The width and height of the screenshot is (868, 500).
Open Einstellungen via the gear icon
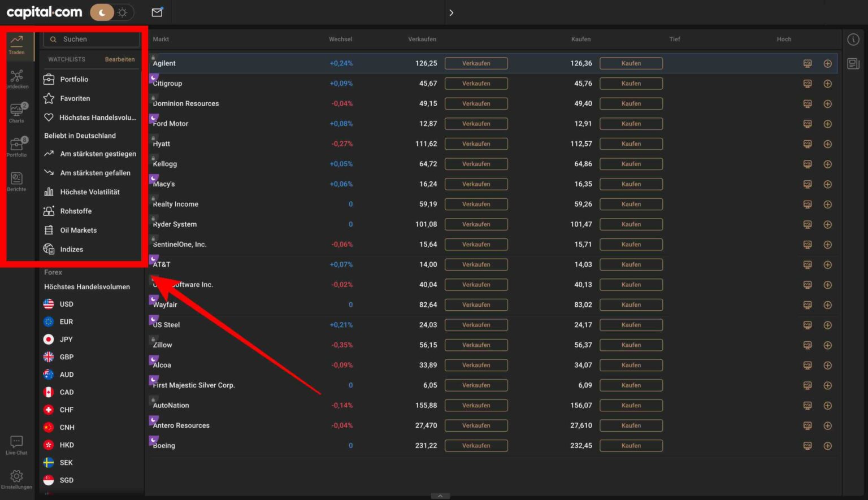pyautogui.click(x=17, y=479)
